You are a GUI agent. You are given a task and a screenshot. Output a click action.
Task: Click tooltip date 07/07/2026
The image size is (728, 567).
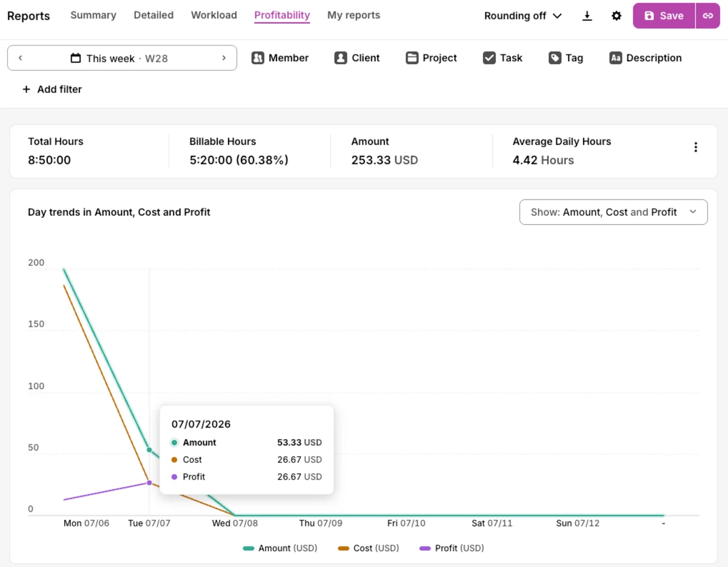[201, 424]
